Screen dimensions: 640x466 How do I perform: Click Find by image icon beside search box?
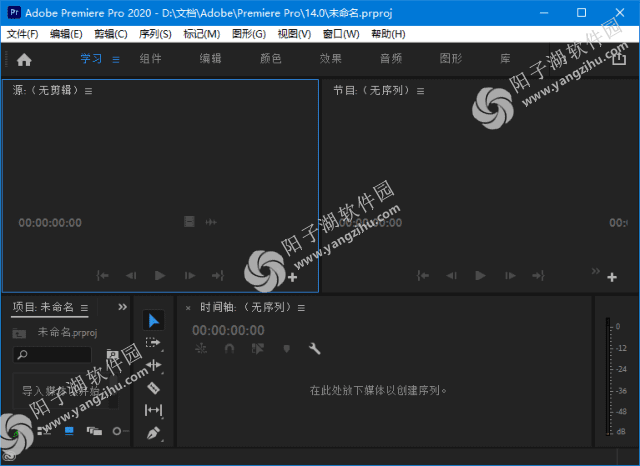coord(112,354)
